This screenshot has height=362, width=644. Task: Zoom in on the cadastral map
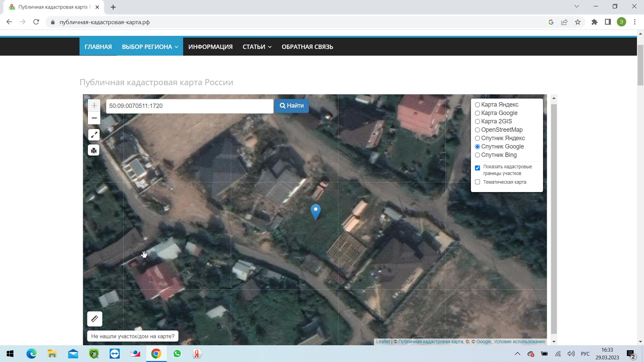point(94,106)
